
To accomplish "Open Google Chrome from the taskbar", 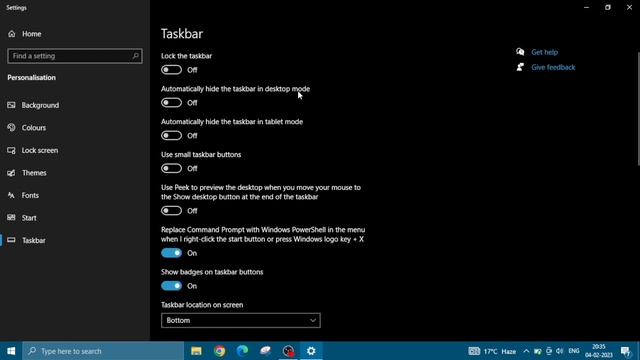I will pyautogui.click(x=220, y=351).
